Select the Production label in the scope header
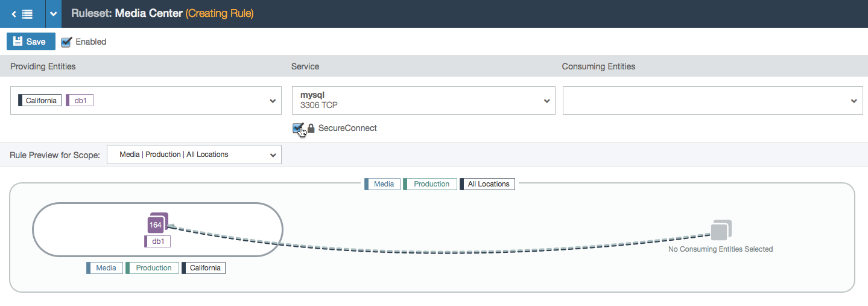 (x=429, y=184)
